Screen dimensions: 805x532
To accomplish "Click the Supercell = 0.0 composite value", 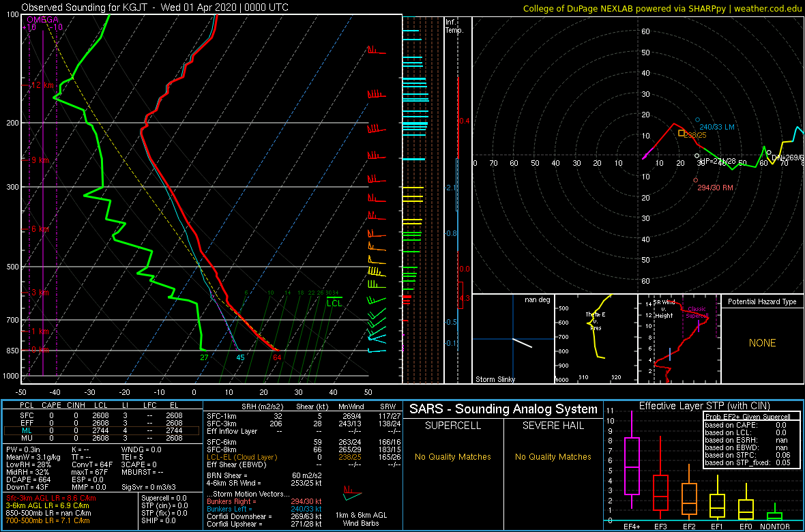I will (164, 499).
